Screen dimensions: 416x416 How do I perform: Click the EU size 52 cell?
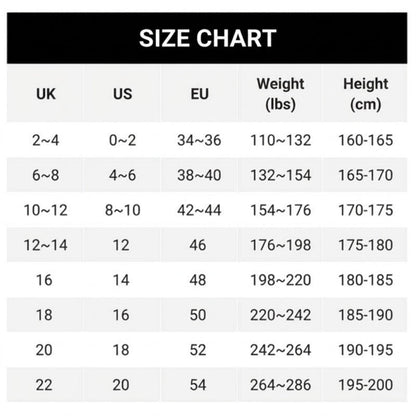[x=199, y=350]
